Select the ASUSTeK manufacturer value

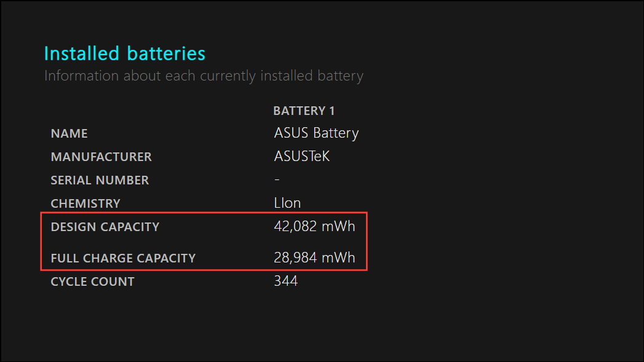point(302,156)
